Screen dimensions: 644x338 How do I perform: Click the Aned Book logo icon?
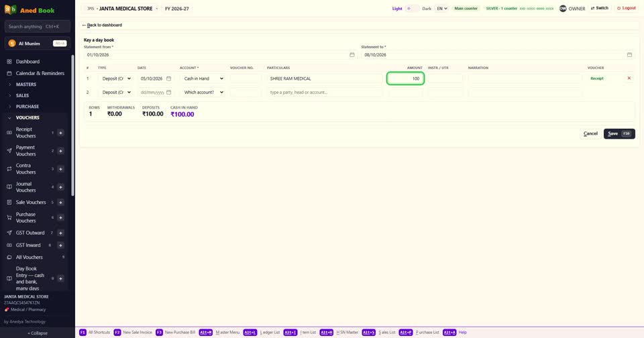tap(10, 9)
